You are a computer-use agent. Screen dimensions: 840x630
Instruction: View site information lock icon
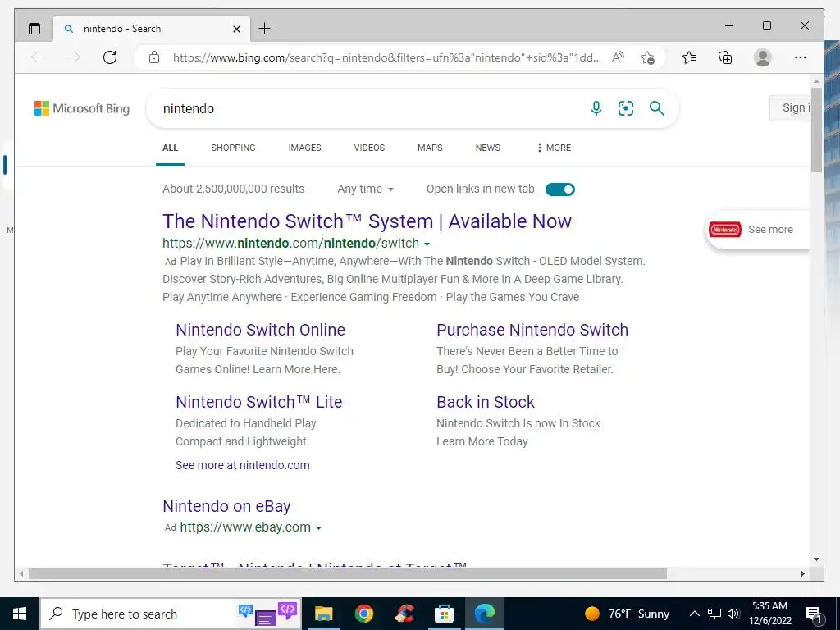coord(154,57)
